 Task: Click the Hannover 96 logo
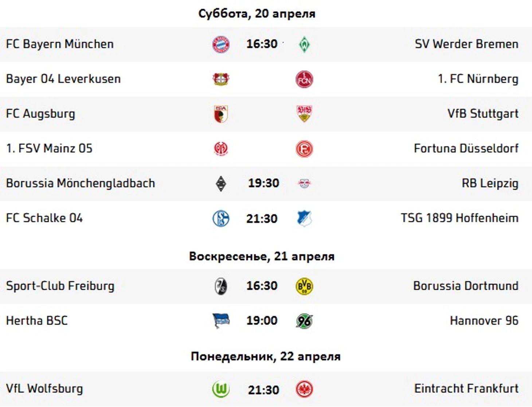coord(304,321)
